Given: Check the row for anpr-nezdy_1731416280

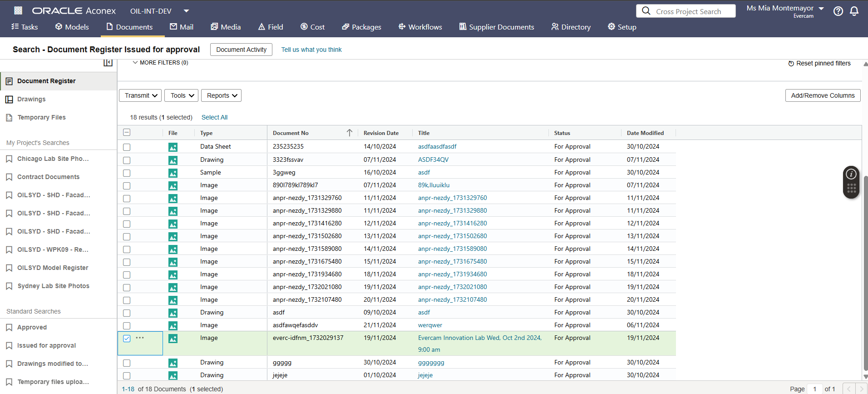Looking at the screenshot, I should pyautogui.click(x=127, y=224).
